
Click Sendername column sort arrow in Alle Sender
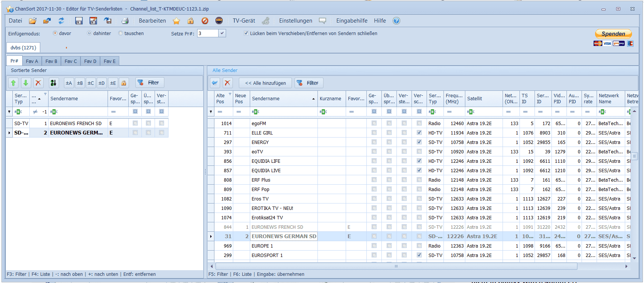click(313, 99)
